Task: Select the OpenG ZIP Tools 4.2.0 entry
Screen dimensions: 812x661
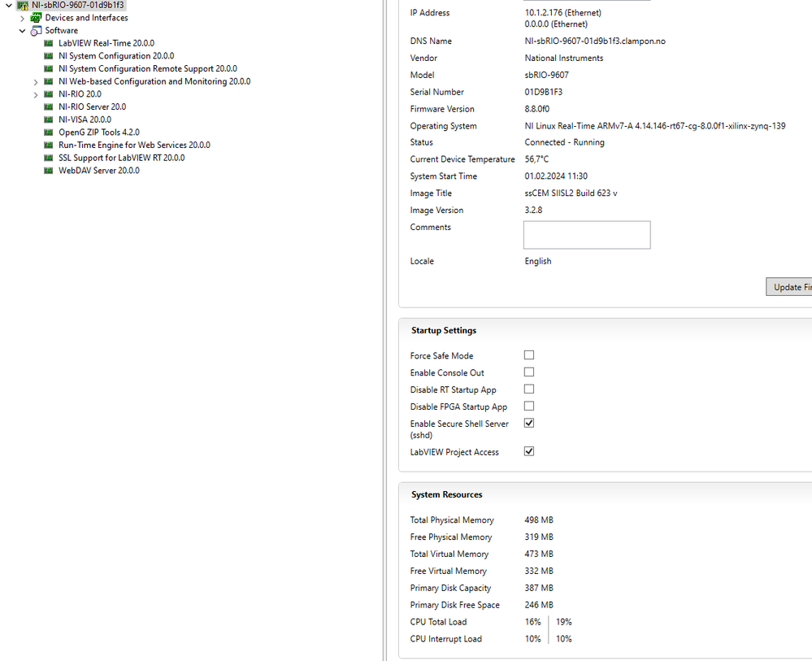Action: (99, 132)
